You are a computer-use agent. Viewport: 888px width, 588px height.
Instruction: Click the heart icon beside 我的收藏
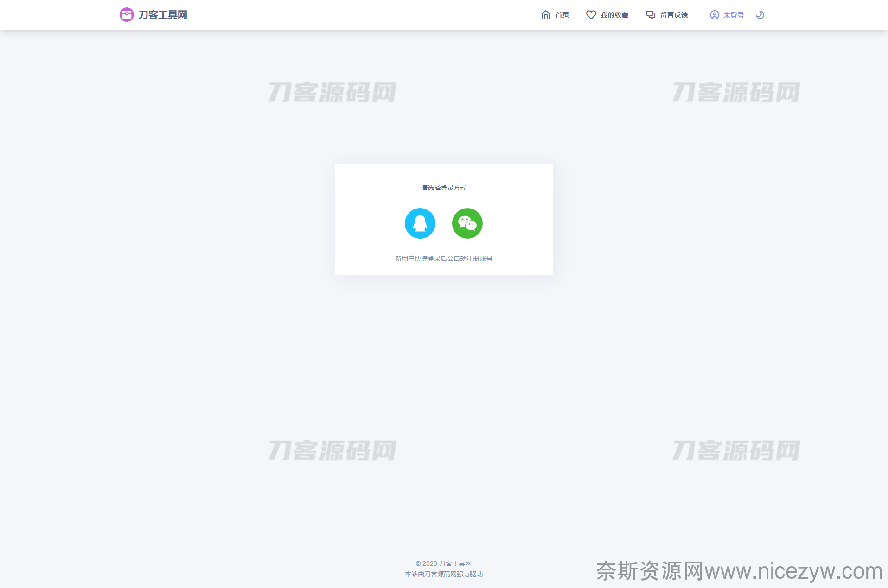pyautogui.click(x=591, y=15)
